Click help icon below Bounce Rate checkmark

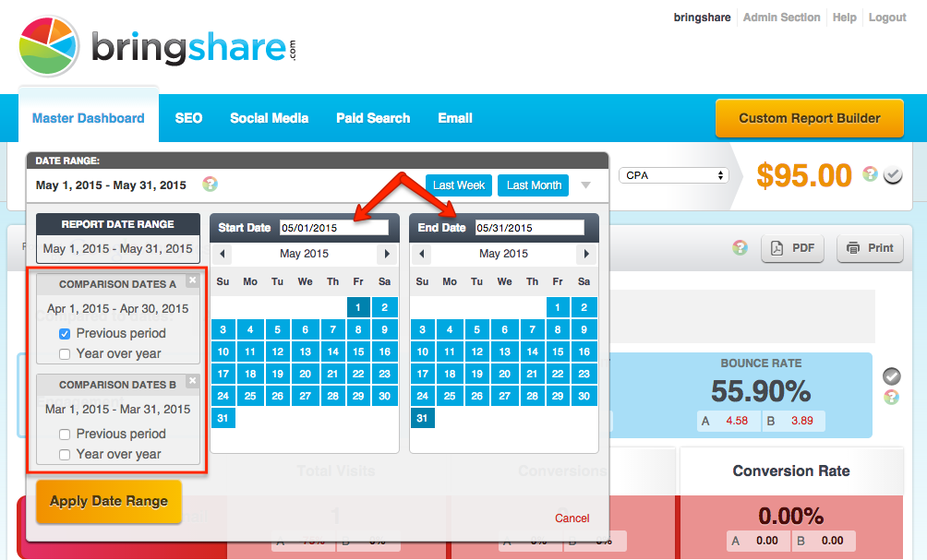coord(892,397)
